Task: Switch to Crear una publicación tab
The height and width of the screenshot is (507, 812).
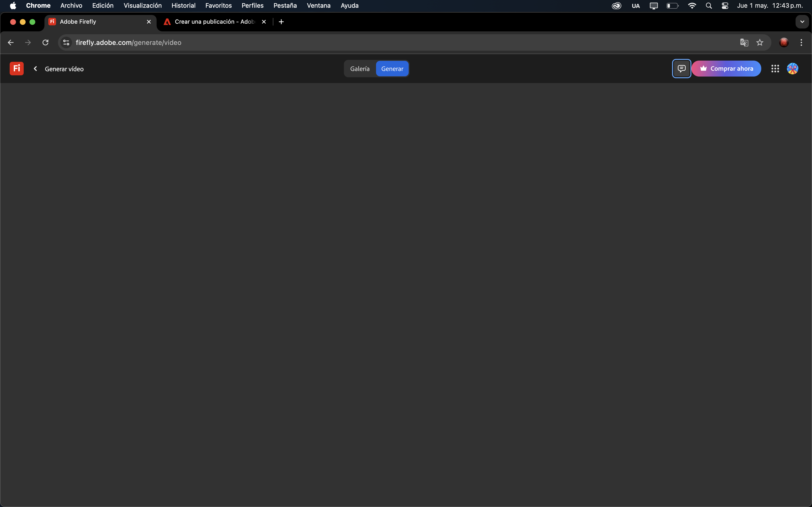Action: (214, 22)
